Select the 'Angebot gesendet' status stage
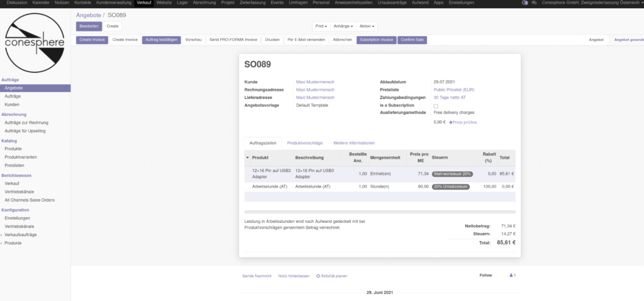The width and height of the screenshot is (644, 301). 628,40
